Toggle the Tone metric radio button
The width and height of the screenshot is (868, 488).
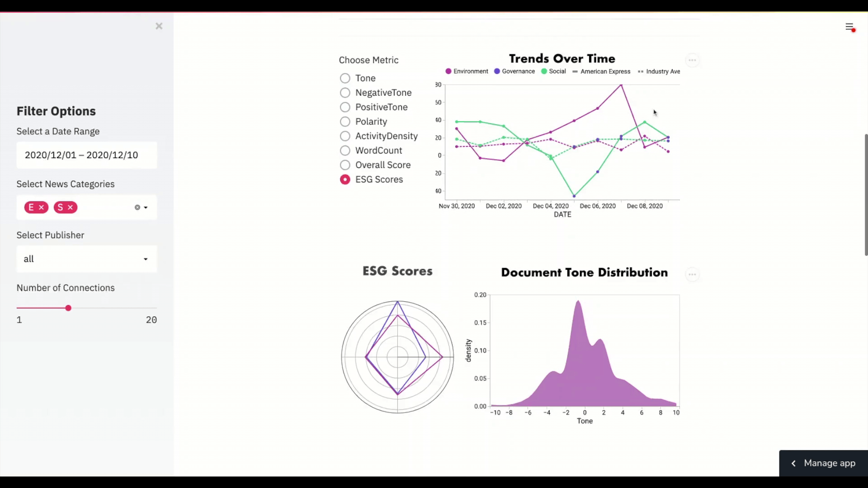click(x=344, y=78)
